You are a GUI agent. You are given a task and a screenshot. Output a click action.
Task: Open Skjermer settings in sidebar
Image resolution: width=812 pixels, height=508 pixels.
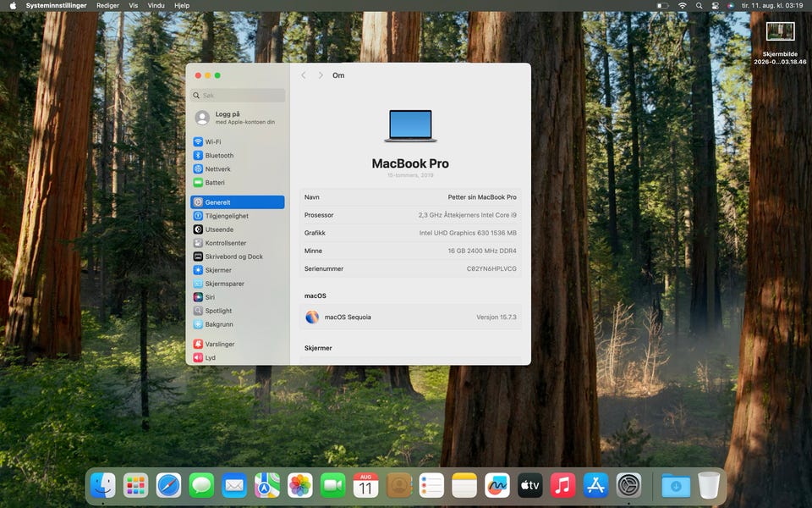click(237, 269)
